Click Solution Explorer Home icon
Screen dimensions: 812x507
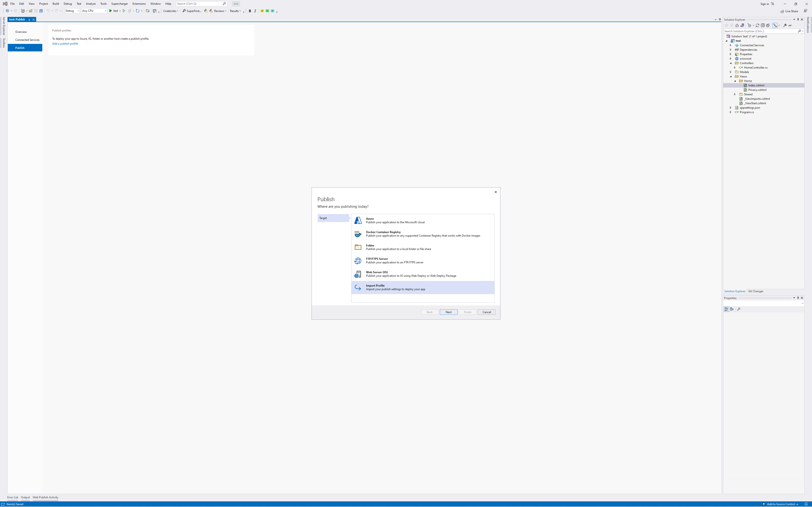point(737,26)
